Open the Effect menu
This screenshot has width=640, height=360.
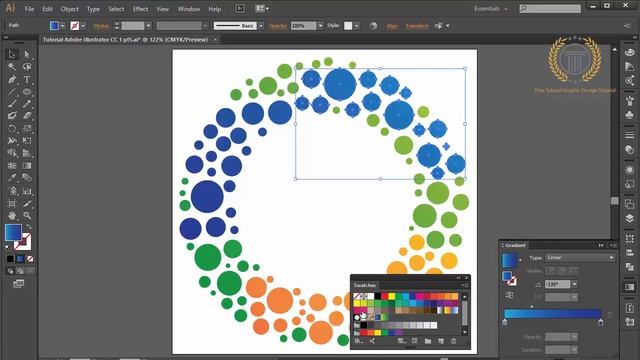point(140,9)
